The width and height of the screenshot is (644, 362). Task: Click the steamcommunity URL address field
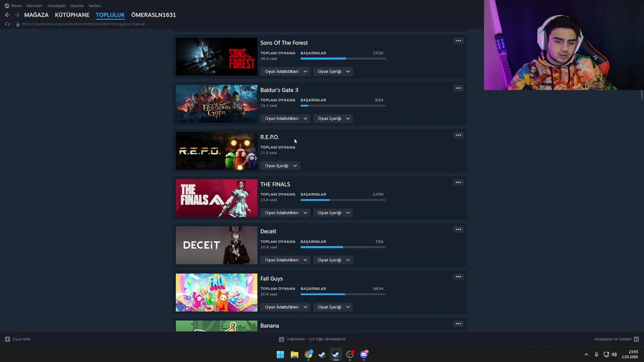[84, 24]
